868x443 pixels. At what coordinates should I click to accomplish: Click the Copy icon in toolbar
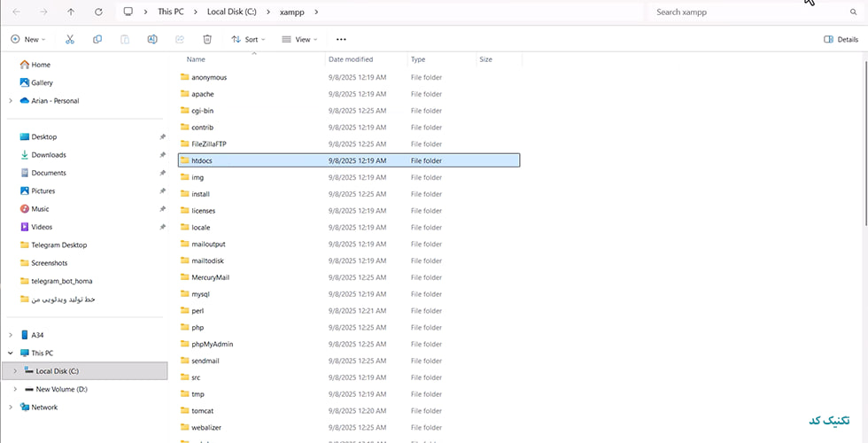[x=97, y=39]
